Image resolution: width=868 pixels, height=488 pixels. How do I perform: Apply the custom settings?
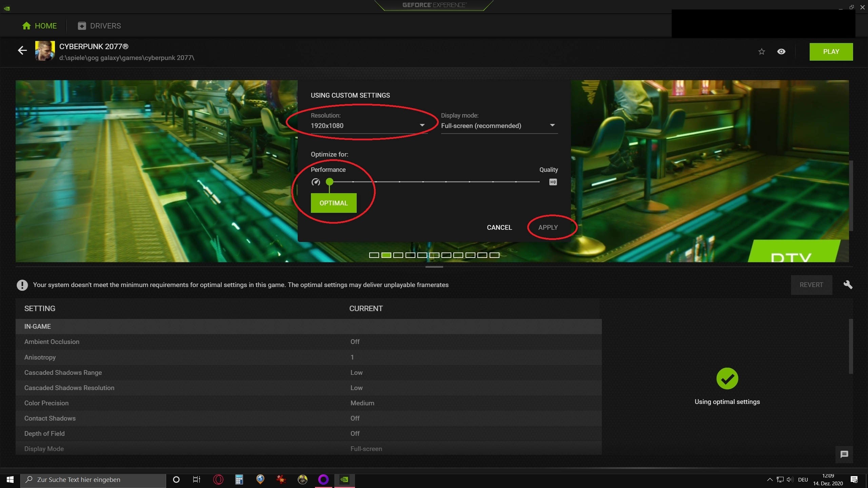point(548,227)
